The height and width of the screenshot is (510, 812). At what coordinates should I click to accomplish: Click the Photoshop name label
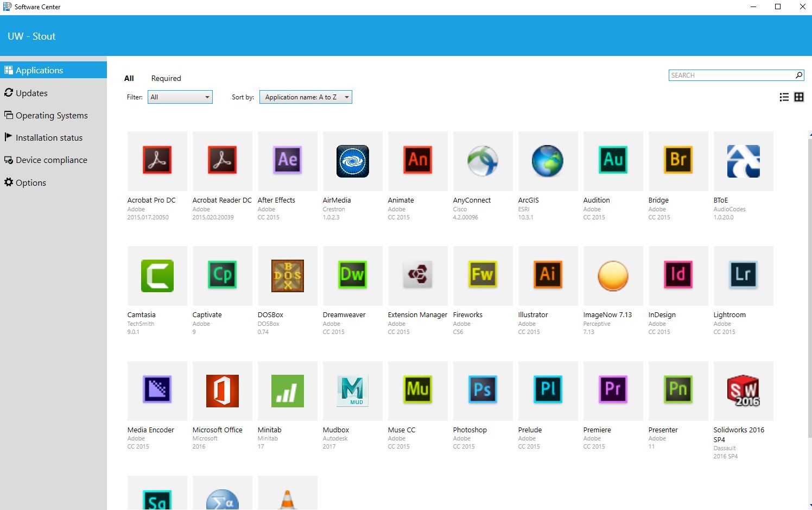click(470, 430)
